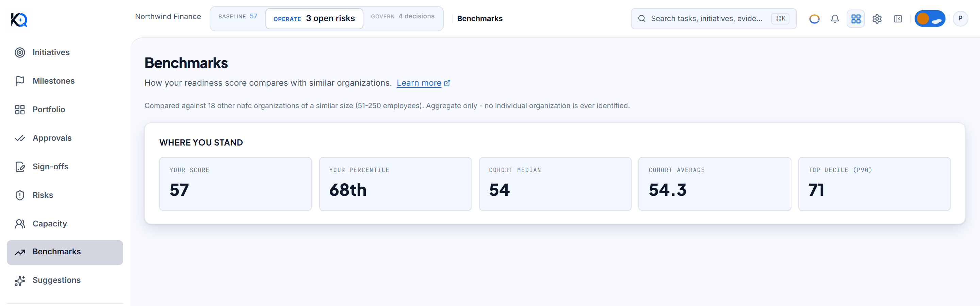Click the Benchmarks breadcrumb in the header
Viewport: 980px width, 306px height.
tap(480, 19)
